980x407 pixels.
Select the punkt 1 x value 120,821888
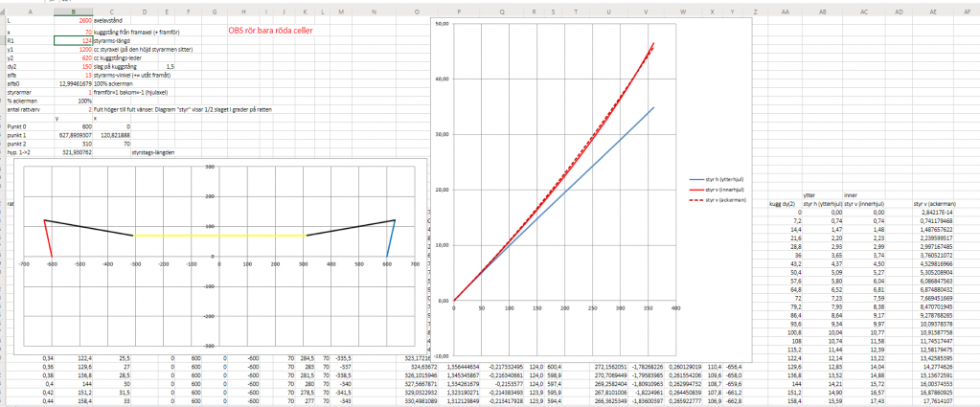111,134
